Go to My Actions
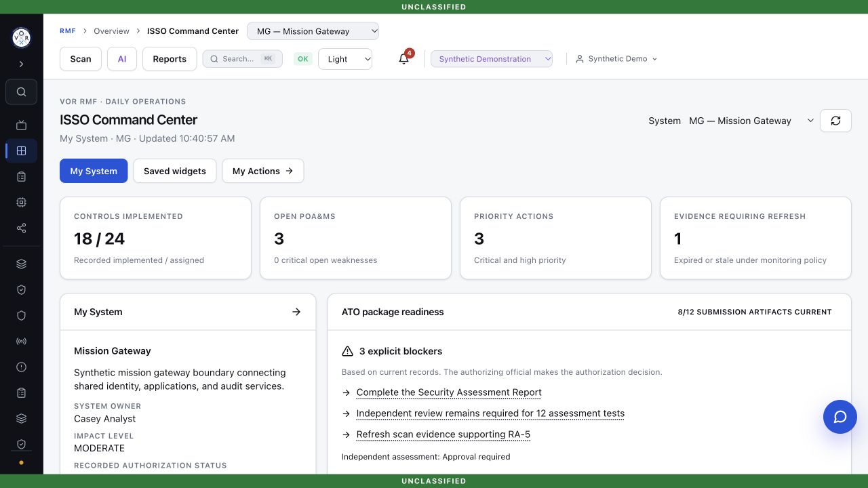 click(x=263, y=171)
